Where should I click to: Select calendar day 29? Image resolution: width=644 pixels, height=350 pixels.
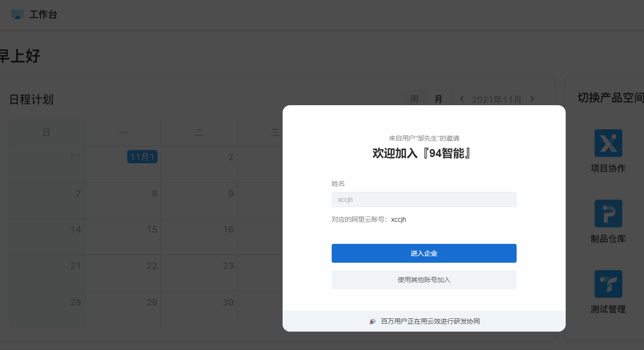[x=152, y=302]
